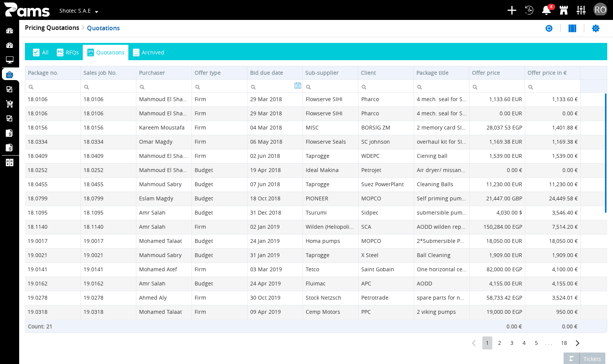This screenshot has height=364, width=613.
Task: Click the Pricing Quotations breadcrumb
Action: [52, 28]
